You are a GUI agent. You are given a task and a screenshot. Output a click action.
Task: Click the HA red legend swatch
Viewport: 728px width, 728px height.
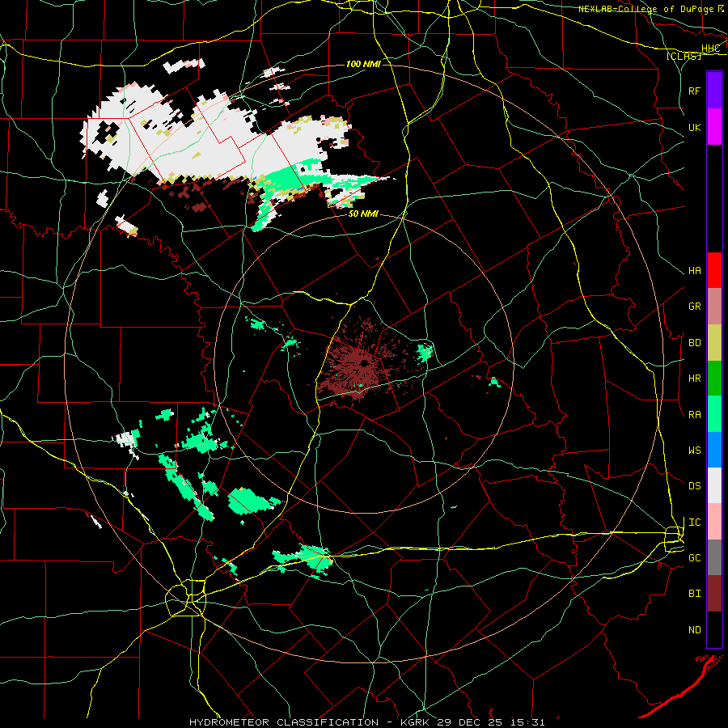coord(714,270)
